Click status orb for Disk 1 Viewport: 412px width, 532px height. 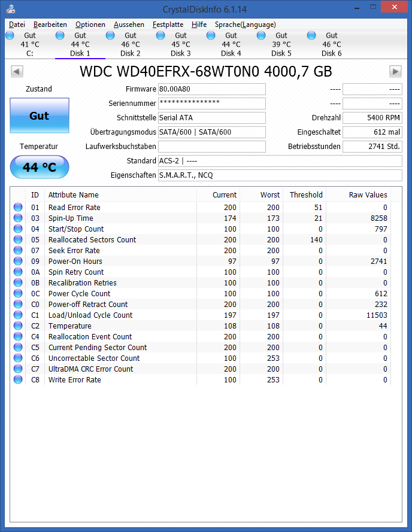click(60, 35)
